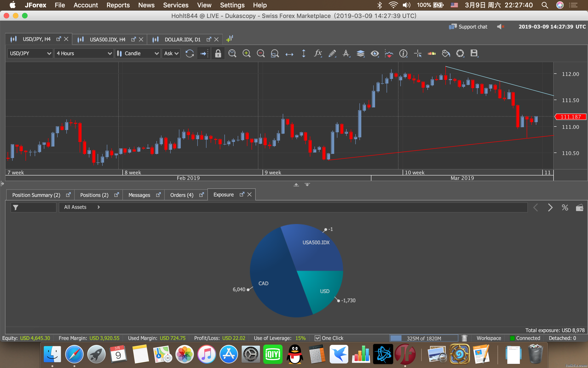Screen dimensions: 588x368
Task: Click the price line marker icon
Action: pyautogui.click(x=389, y=54)
